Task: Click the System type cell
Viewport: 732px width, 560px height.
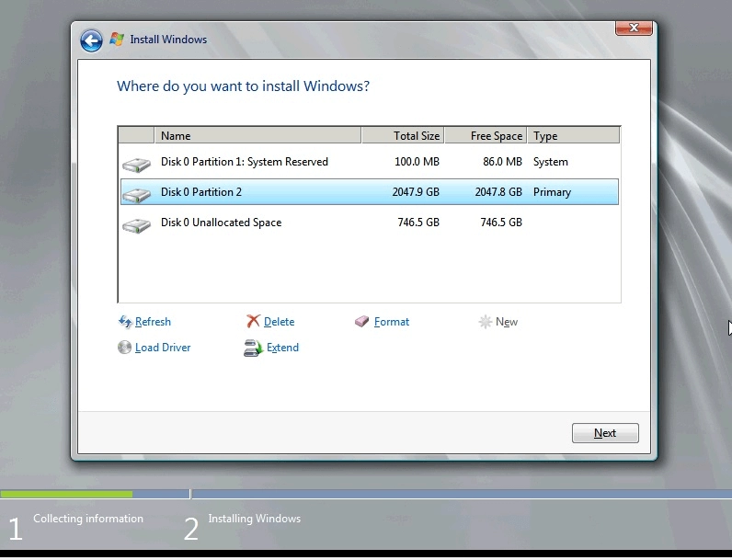Action: (551, 162)
